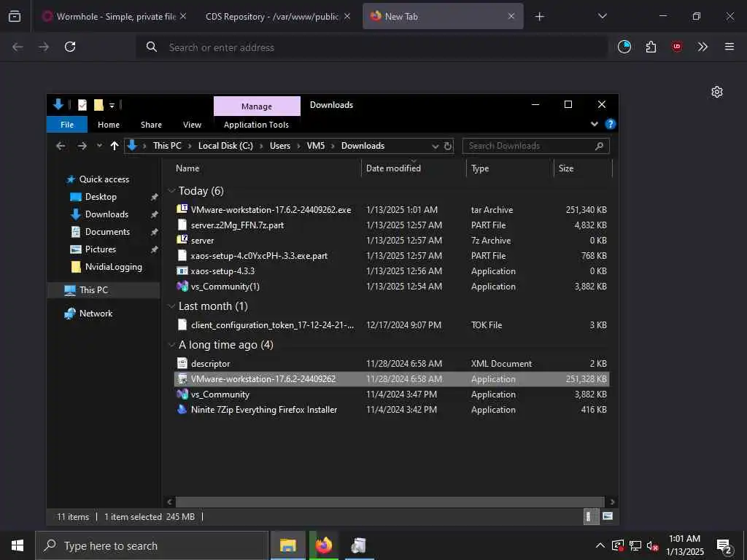
Task: Click the uBlock Origin toolbar icon
Action: [x=676, y=47]
